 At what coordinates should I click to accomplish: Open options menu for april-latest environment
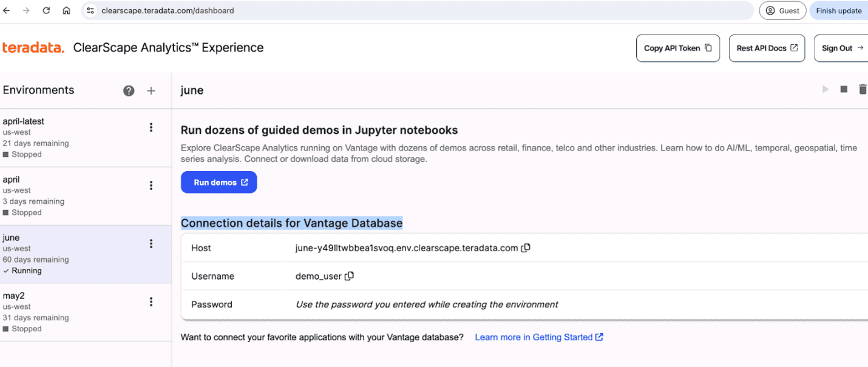tap(151, 127)
